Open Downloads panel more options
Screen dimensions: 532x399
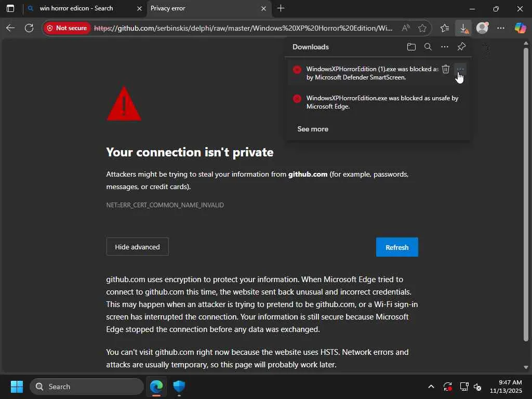point(445,47)
